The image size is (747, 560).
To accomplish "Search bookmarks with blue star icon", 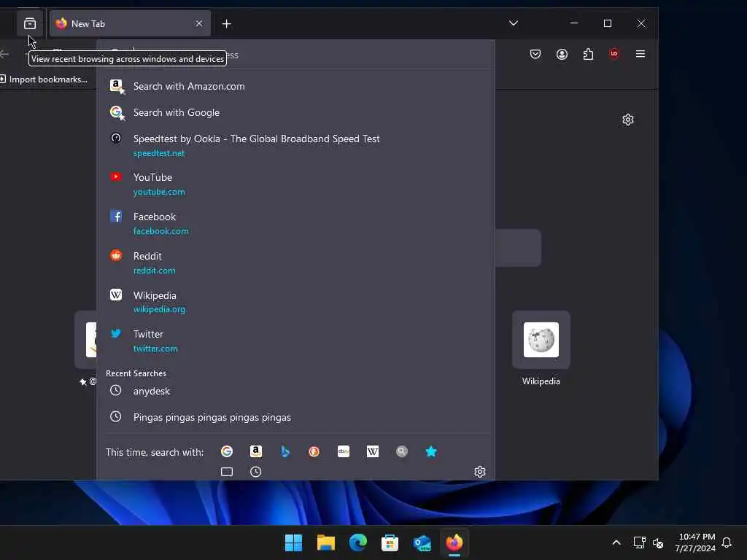I will (x=431, y=451).
